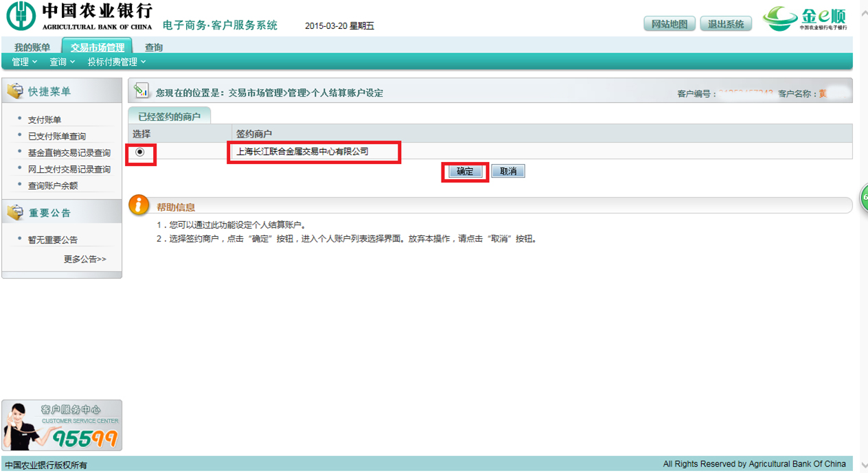The height and width of the screenshot is (473, 868).
Task: Expand the 投标付费管理 dropdown menu
Action: 116,62
